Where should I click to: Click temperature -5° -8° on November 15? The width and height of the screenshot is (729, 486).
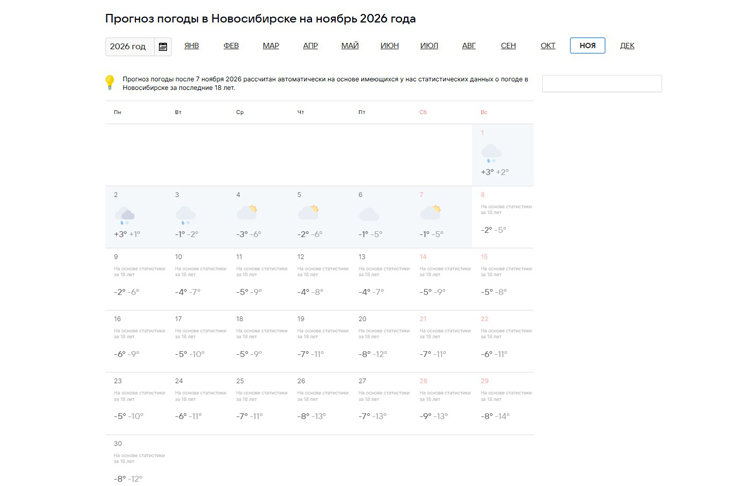pos(494,292)
